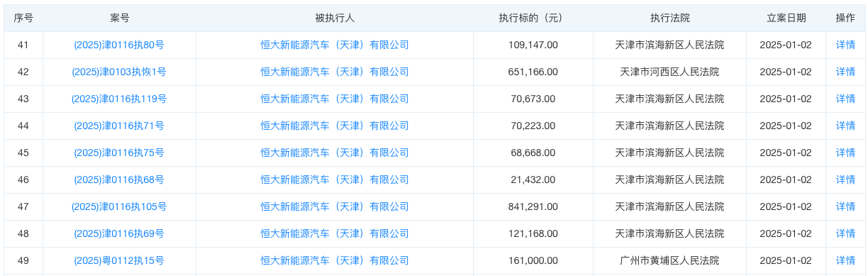This screenshot has width=868, height=276.
Task: Open case link (2025)津0103执恢1号
Action: [119, 72]
